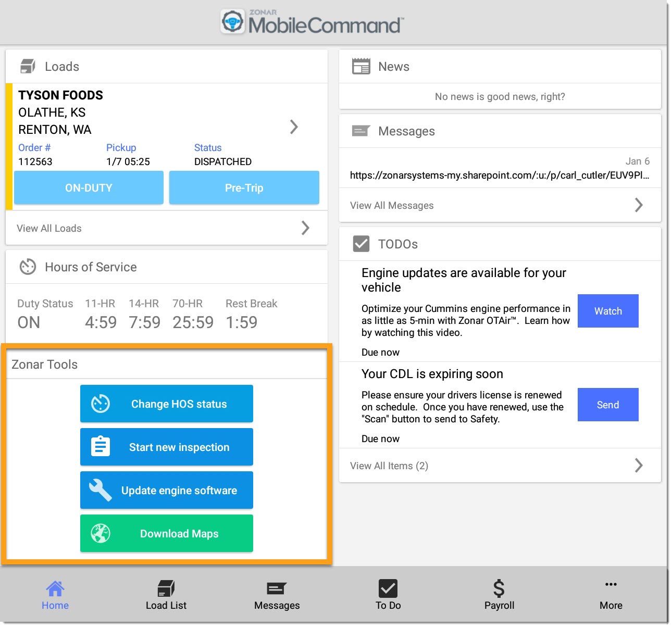
Task: Click the wrench icon on Update engine software
Action: point(101,490)
